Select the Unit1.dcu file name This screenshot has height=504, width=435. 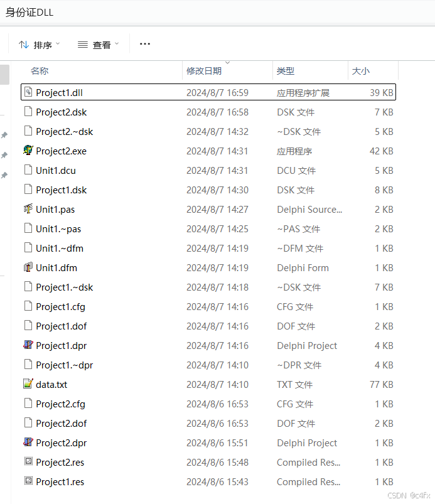click(56, 170)
